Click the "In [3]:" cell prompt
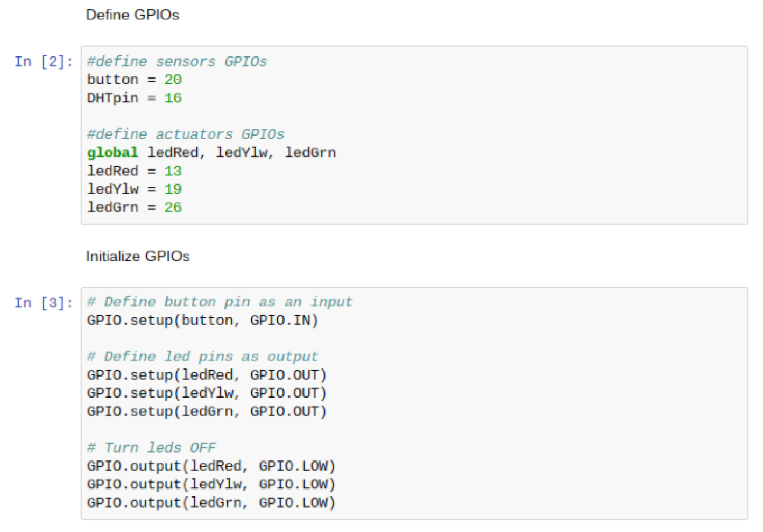This screenshot has height=532, width=763. click(44, 303)
